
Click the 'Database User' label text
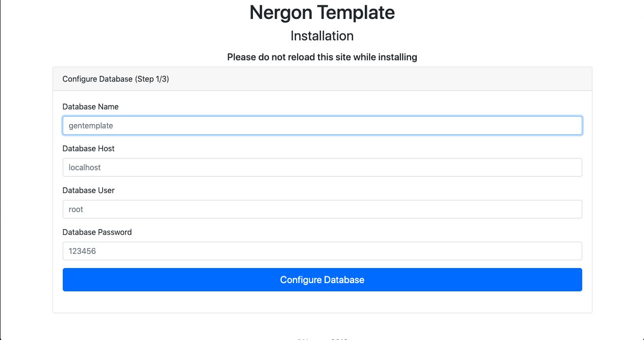coord(89,190)
